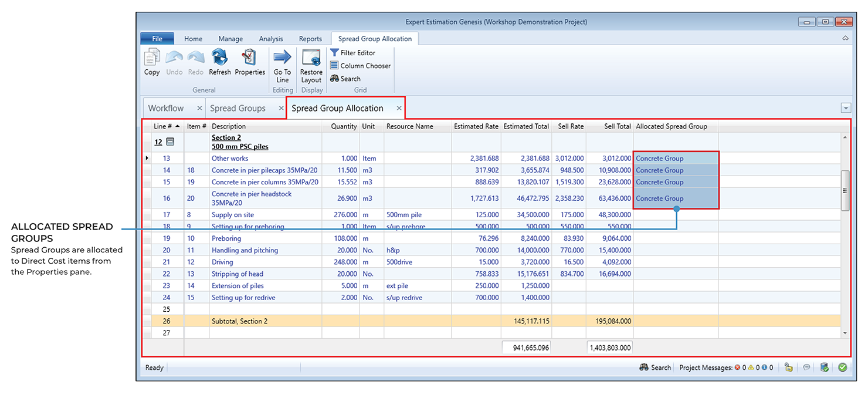Switch to the Analysis ribbon tab

pyautogui.click(x=271, y=39)
